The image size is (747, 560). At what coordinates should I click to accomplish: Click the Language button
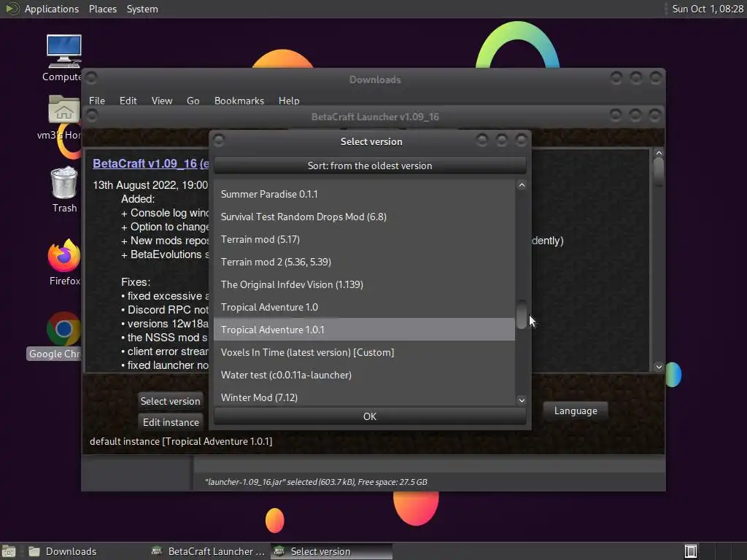point(576,411)
